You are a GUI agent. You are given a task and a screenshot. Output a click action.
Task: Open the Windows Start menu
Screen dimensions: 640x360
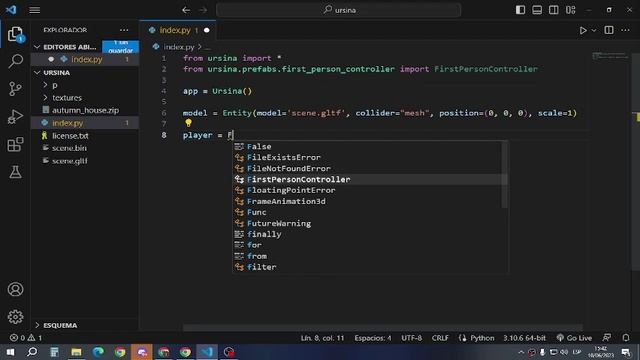click(10, 352)
